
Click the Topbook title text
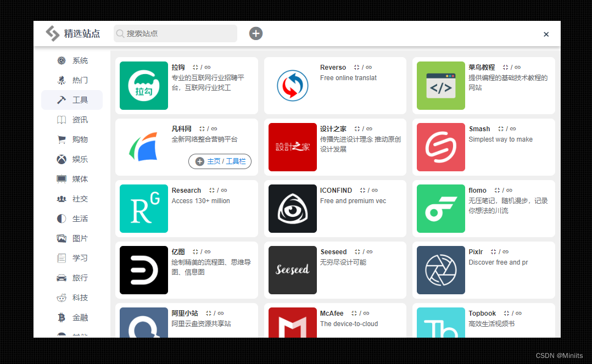(x=482, y=313)
